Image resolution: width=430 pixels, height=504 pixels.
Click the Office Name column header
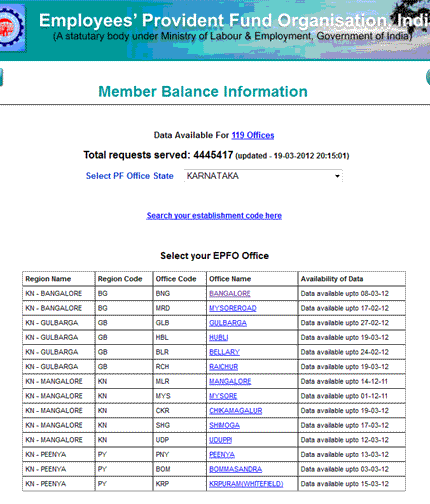pyautogui.click(x=252, y=279)
